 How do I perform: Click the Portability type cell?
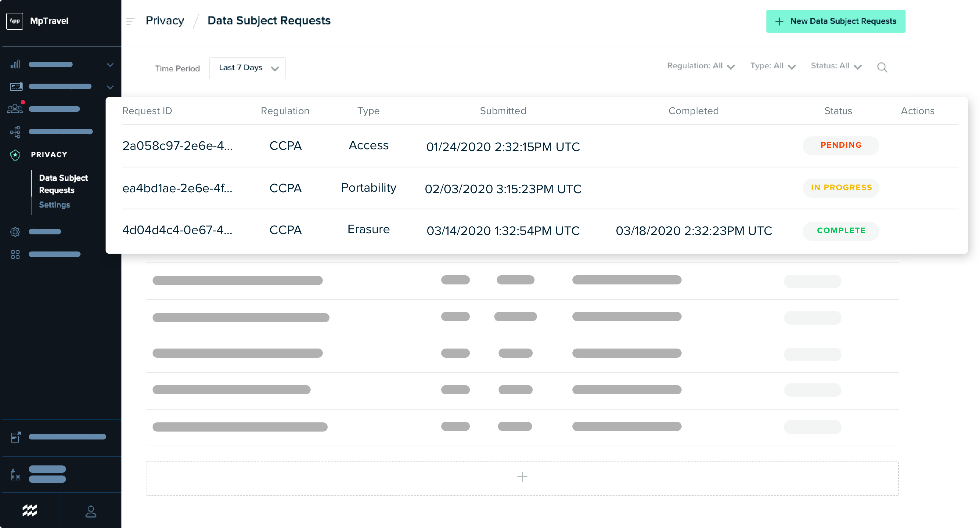tap(368, 188)
